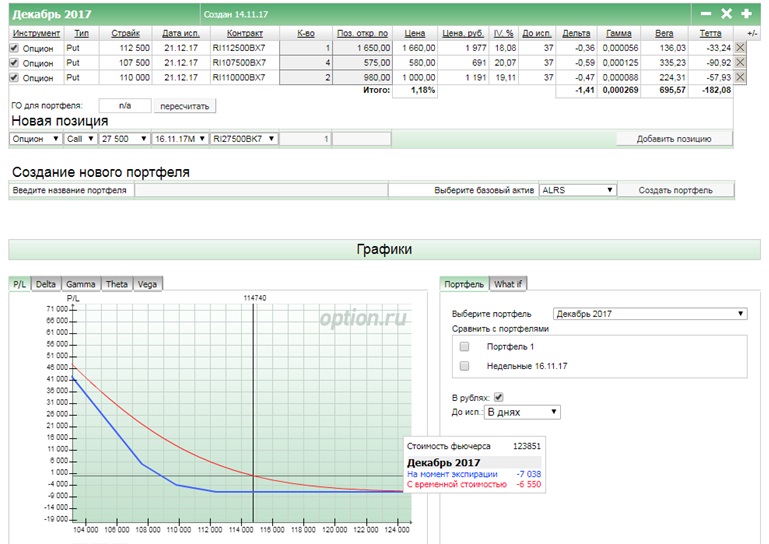
Task: Enable comparison with Портфель 1
Action: [464, 346]
